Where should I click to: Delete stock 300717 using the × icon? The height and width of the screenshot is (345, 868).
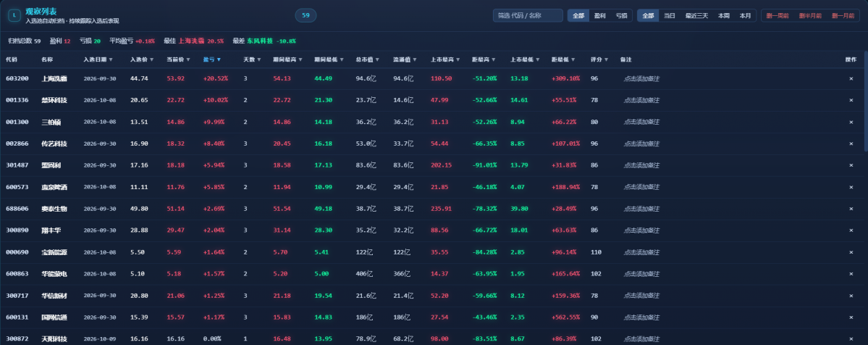tap(851, 296)
